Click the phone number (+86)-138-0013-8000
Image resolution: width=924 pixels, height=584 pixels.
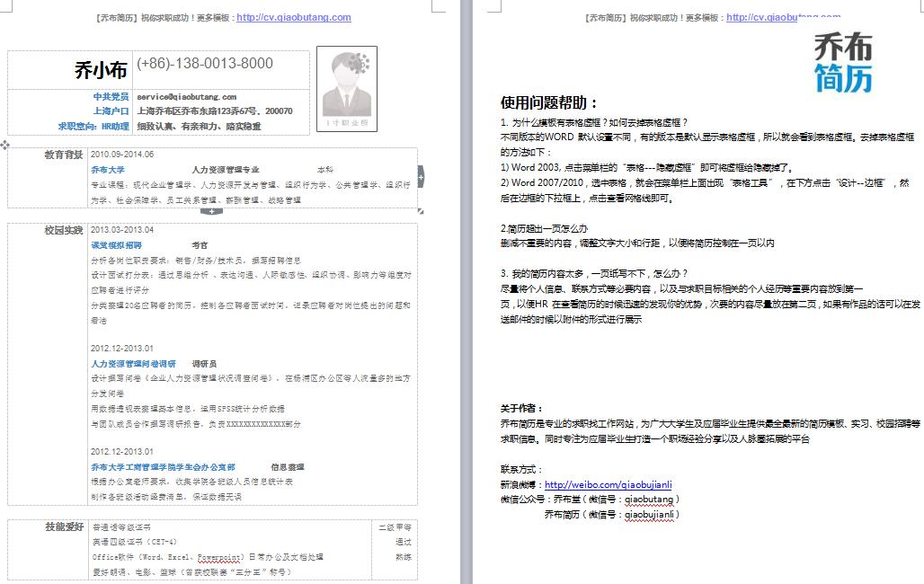click(205, 64)
